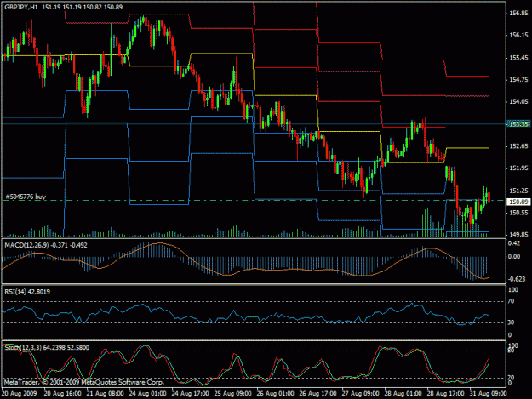The height and width of the screenshot is (399, 532).
Task: Click the 155.45 price scale value
Action: (x=518, y=58)
